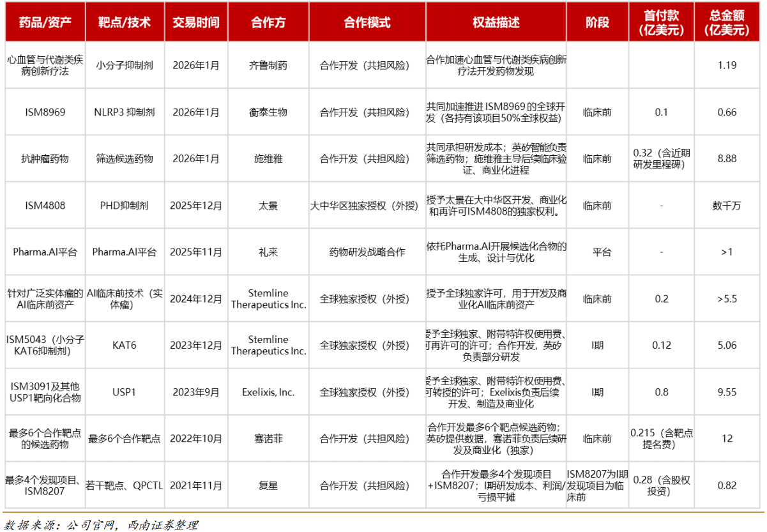Select the 2022年10月 date cell
Viewport: 767px width, 532px height.
(196, 439)
